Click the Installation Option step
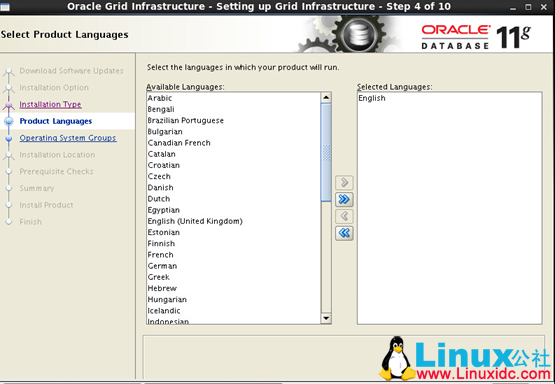This screenshot has height=384, width=555. click(x=54, y=87)
